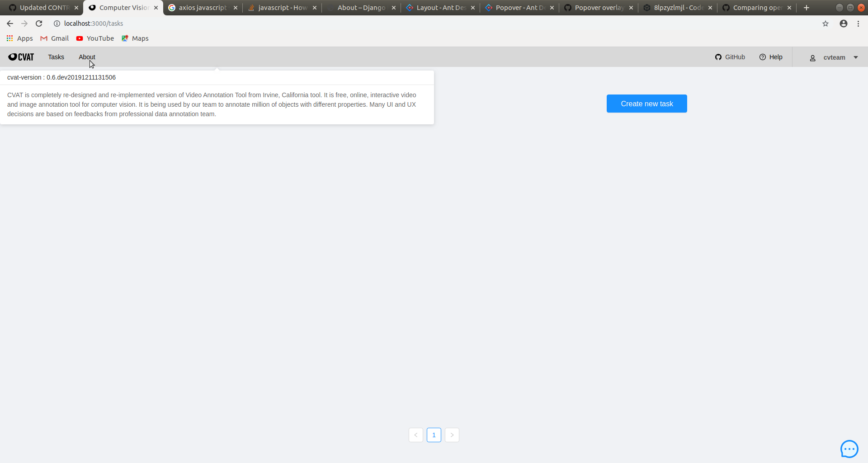The height and width of the screenshot is (463, 868).
Task: Bookmark this page with the star icon
Action: pyautogui.click(x=826, y=24)
